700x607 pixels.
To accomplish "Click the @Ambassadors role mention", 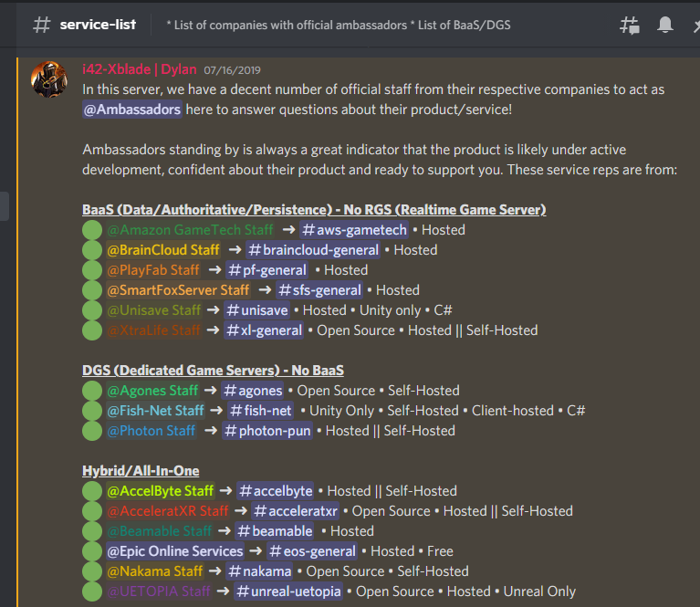I will 132,110.
